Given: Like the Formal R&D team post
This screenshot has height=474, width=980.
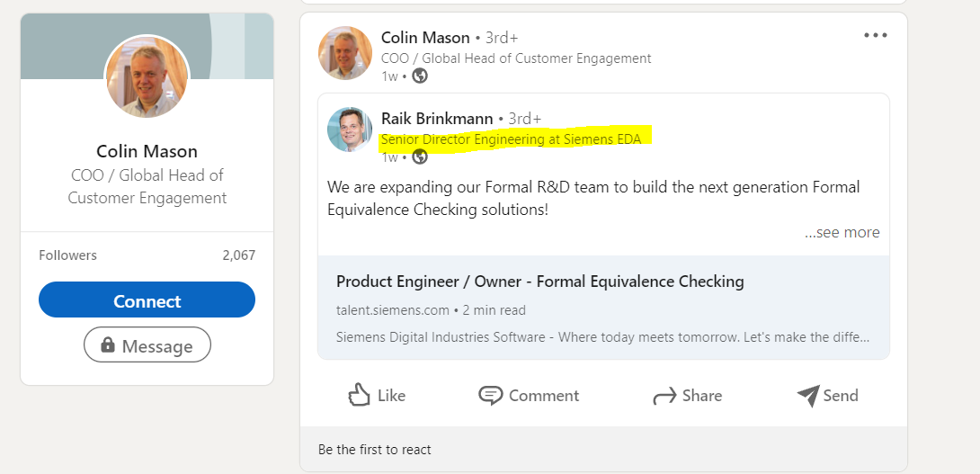Looking at the screenshot, I should 377,396.
